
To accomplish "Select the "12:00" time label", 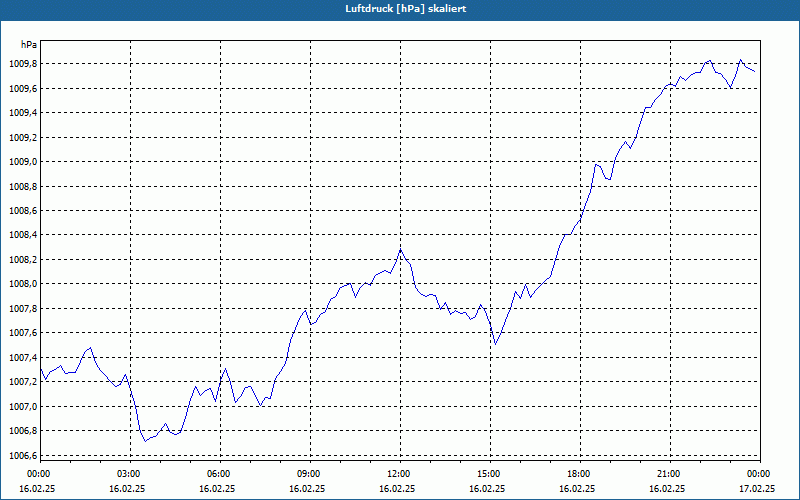I will click(x=397, y=474).
